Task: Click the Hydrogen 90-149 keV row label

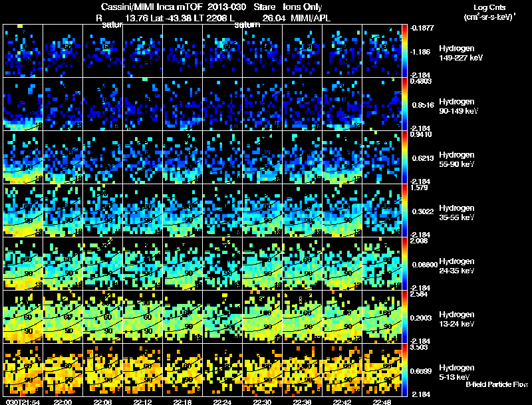Action: tap(458, 106)
